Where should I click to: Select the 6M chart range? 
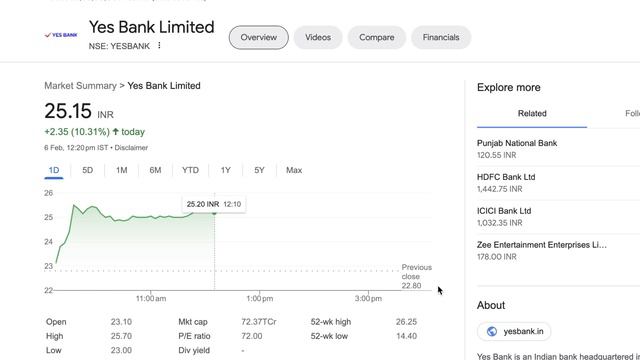click(155, 170)
